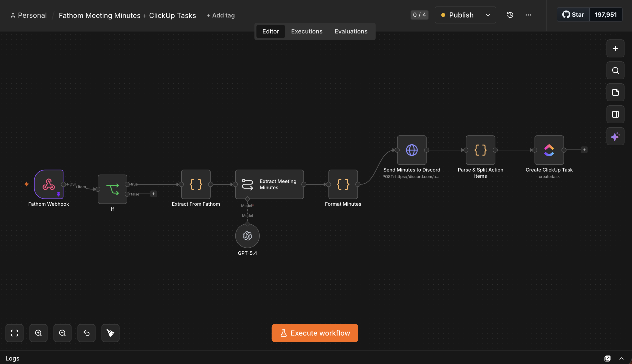Open the Personal project breadcrumb
Viewport: 632px width, 364px height.
coord(28,15)
